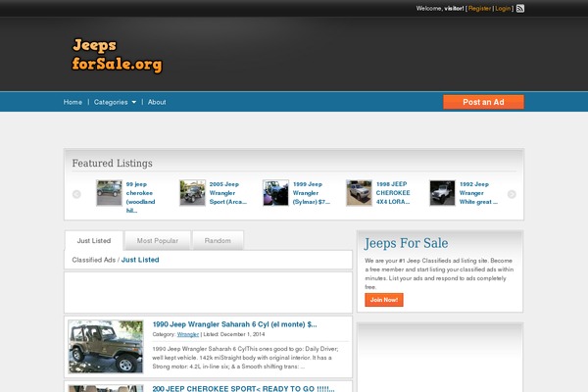588x392 pixels.
Task: Open the Wrangler category link
Action: coord(188,334)
